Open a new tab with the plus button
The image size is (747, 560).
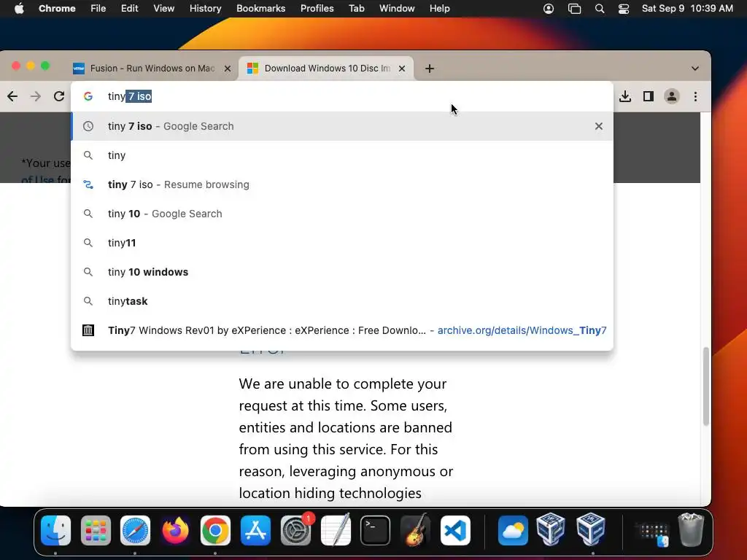[x=429, y=69]
